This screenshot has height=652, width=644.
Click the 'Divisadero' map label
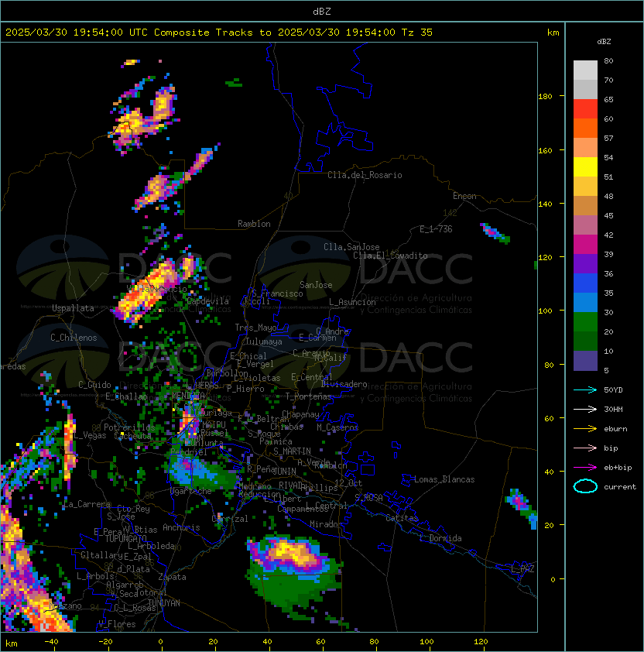(344, 384)
